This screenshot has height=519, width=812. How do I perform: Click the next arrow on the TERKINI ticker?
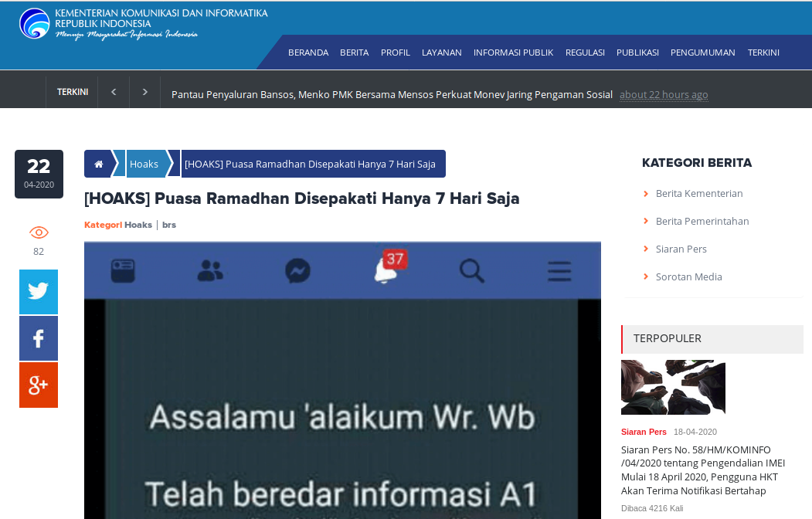pyautogui.click(x=144, y=91)
